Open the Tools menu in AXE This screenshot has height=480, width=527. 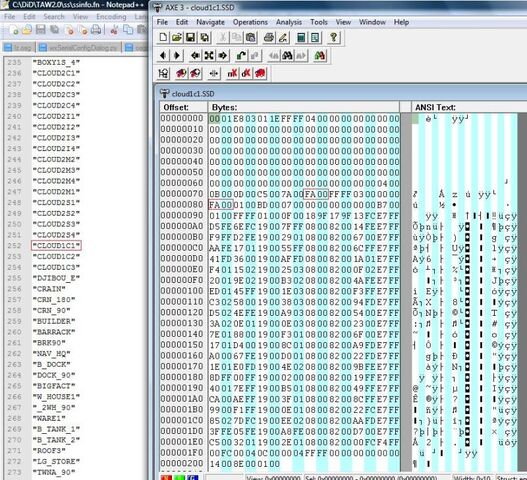click(x=319, y=22)
